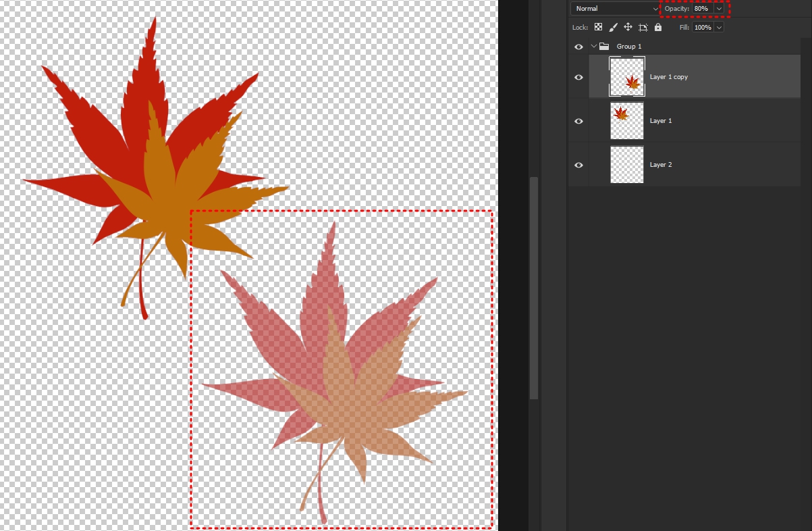
Task: Click the Fill 100% value field
Action: (x=703, y=28)
